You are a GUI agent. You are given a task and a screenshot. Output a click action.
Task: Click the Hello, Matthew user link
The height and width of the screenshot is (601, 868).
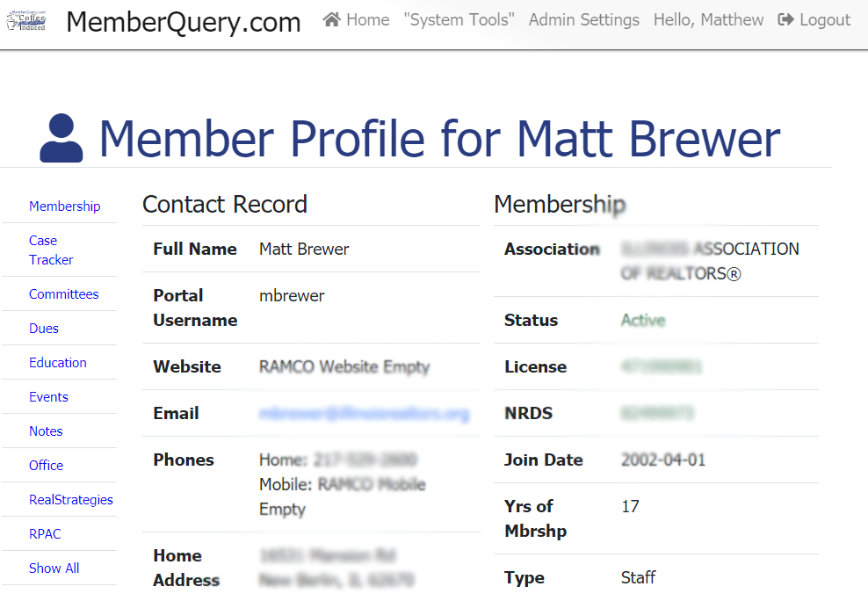point(708,19)
